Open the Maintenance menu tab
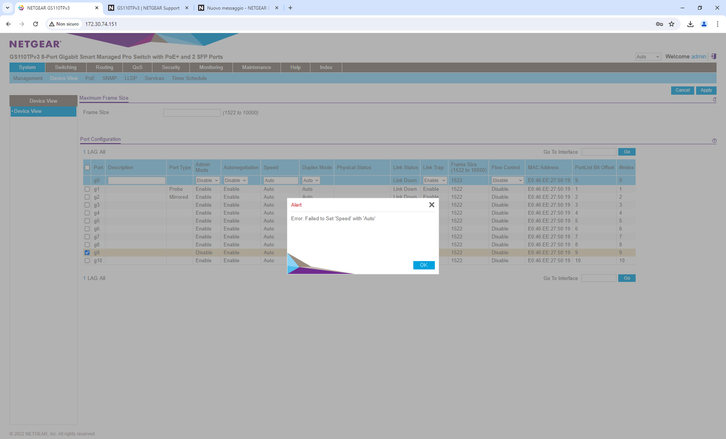The height and width of the screenshot is (439, 726). [256, 67]
